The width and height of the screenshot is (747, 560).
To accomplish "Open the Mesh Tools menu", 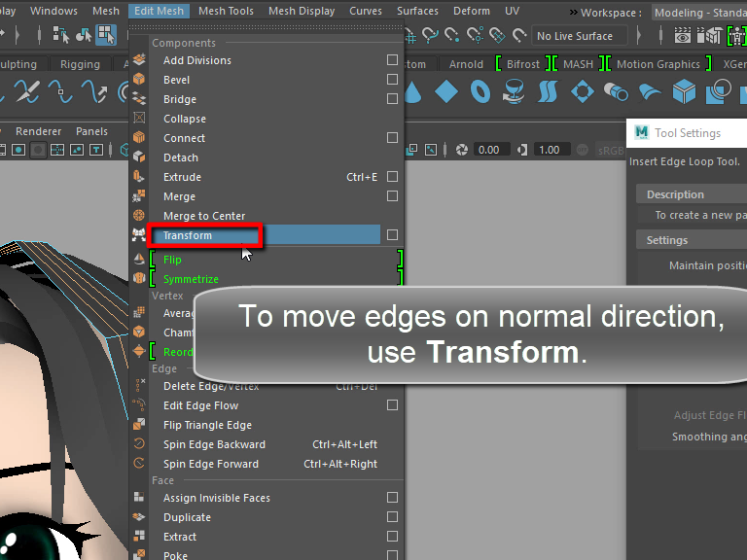I will click(x=226, y=11).
